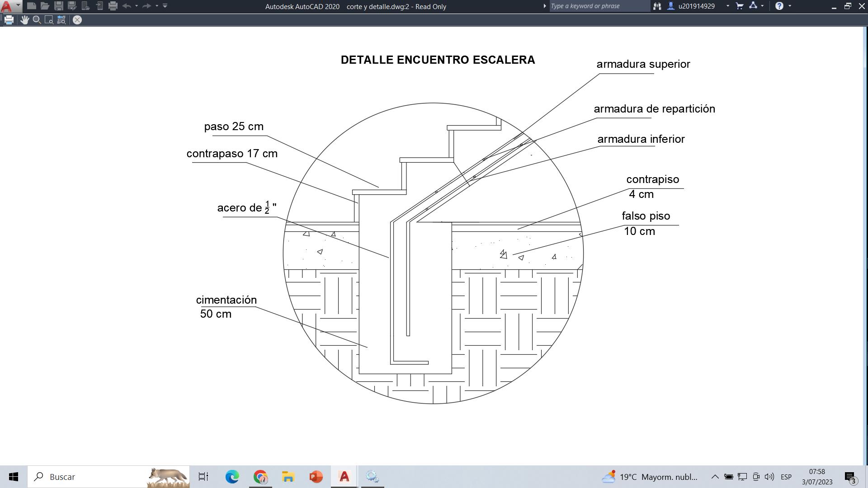Expand the u201914929 account dropdown
The width and height of the screenshot is (868, 488).
pyautogui.click(x=727, y=6)
